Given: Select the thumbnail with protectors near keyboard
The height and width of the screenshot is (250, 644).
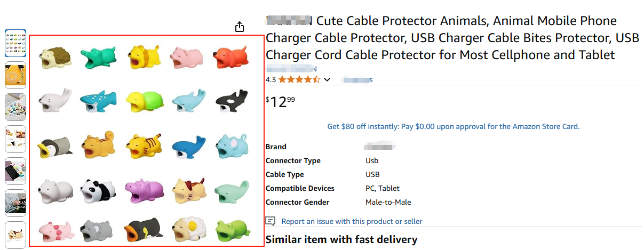Looking at the screenshot, I should tap(15, 107).
